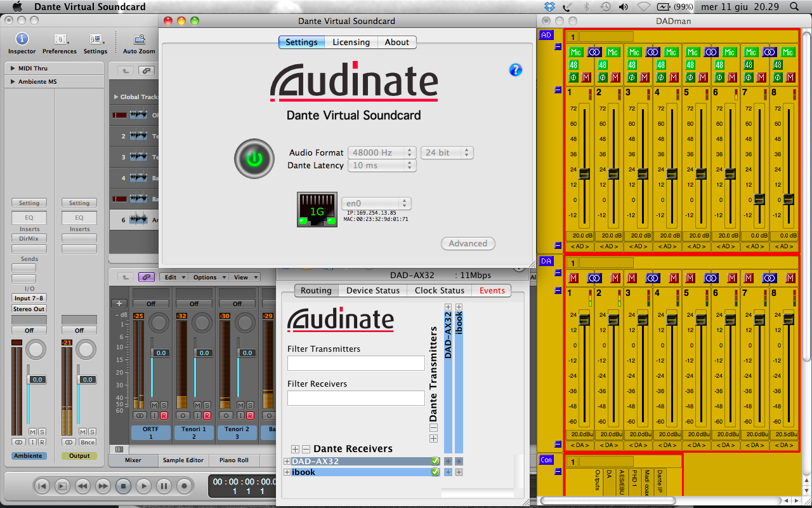The height and width of the screenshot is (508, 812).
Task: Open the Clock Status tab
Action: point(439,290)
